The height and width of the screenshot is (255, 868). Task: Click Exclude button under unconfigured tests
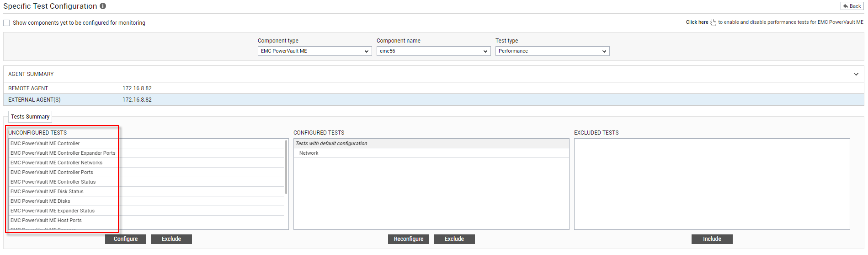pos(171,239)
